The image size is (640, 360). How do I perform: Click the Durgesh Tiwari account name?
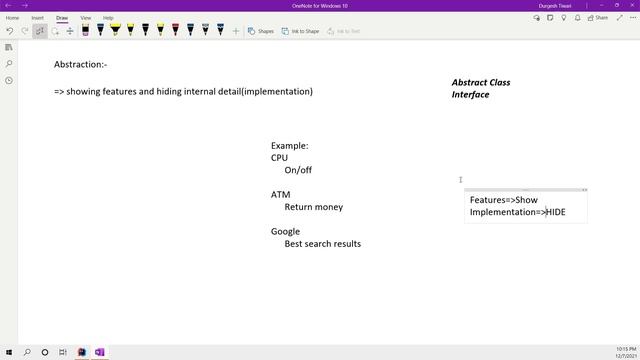(555, 6)
